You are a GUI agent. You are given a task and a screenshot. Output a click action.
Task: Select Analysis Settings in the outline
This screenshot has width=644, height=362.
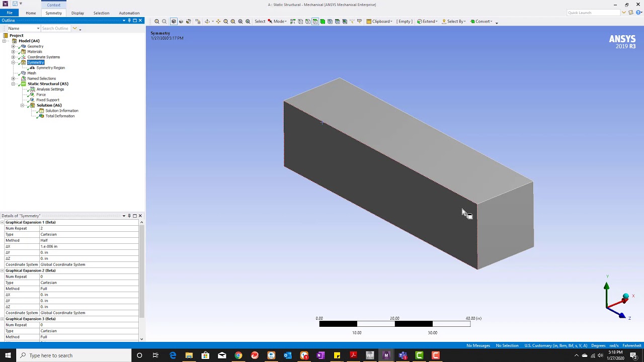point(50,89)
